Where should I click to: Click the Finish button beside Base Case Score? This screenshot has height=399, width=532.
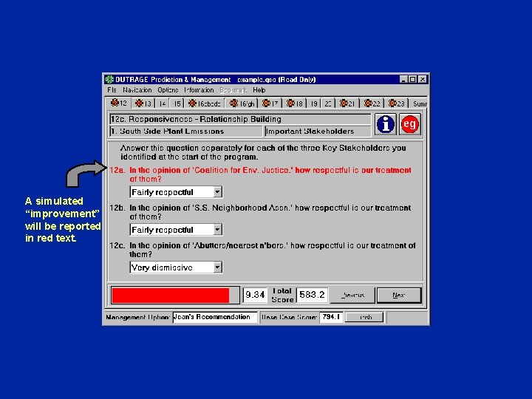point(365,317)
